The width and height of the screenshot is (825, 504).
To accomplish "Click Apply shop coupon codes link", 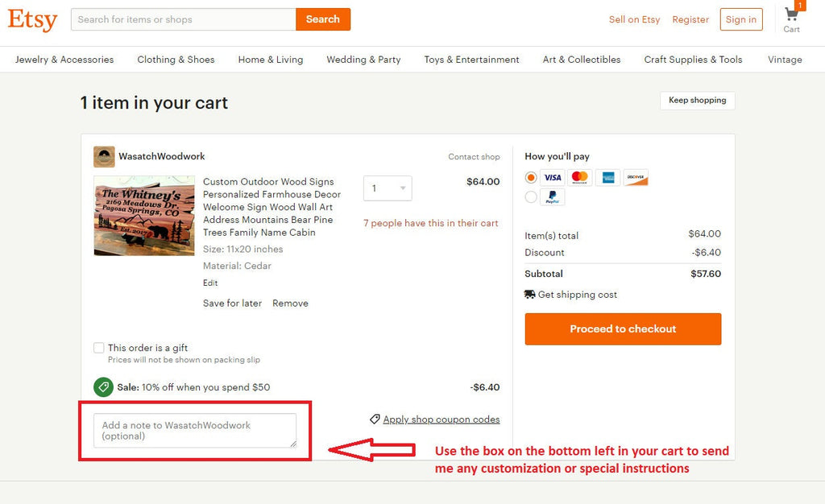I will point(441,419).
